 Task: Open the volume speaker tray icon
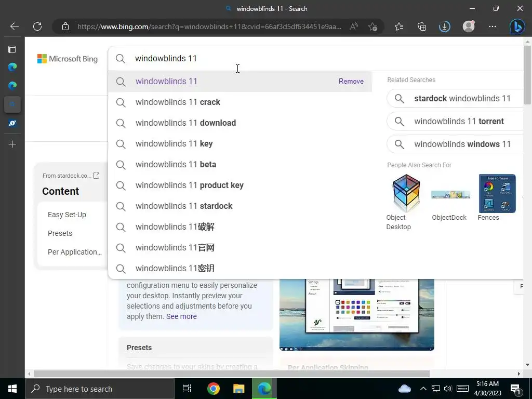(x=448, y=389)
